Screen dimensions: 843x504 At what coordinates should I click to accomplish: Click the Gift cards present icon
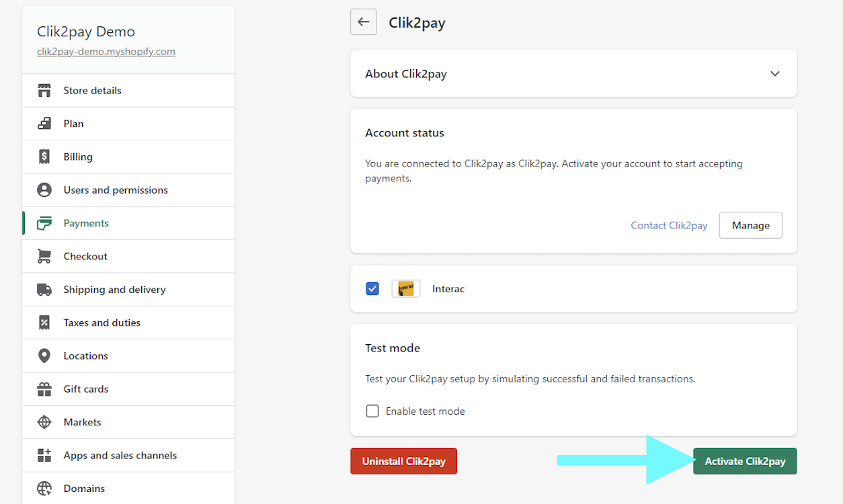(x=44, y=389)
